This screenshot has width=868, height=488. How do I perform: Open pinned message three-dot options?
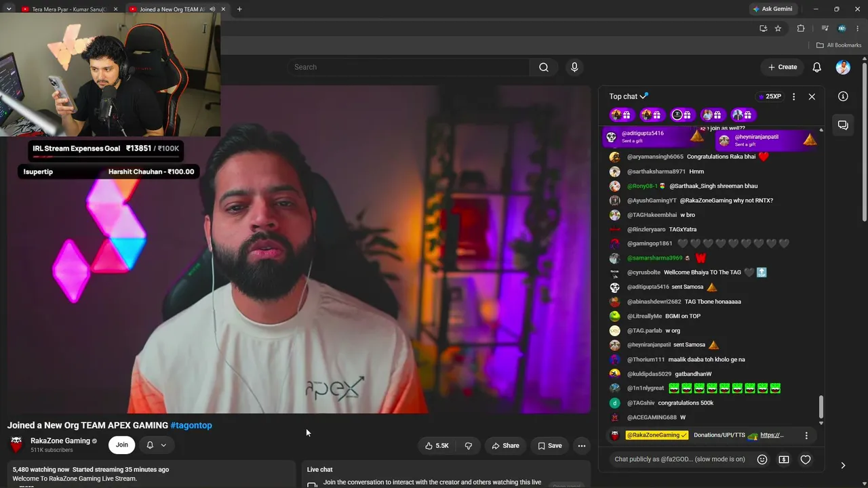806,435
